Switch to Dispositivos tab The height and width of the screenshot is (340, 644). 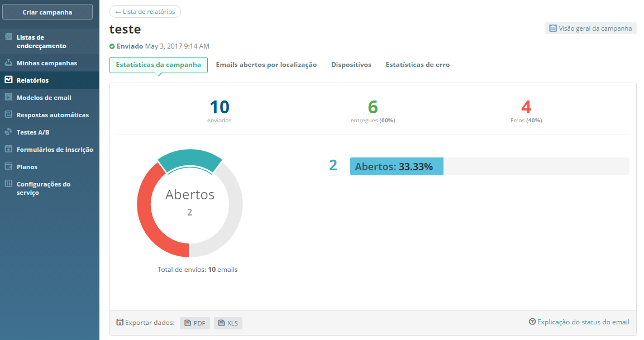pyautogui.click(x=351, y=65)
